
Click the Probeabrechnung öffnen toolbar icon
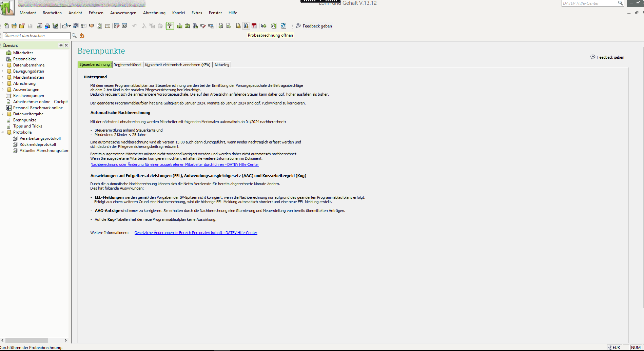pyautogui.click(x=246, y=26)
